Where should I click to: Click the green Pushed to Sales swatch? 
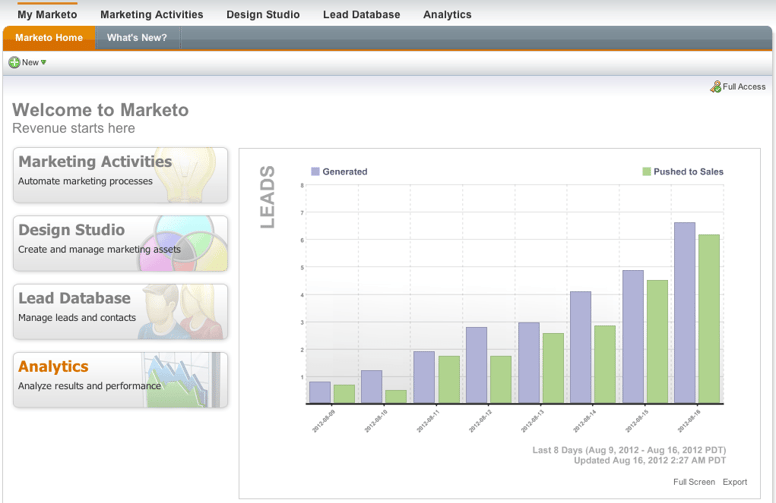coord(647,172)
